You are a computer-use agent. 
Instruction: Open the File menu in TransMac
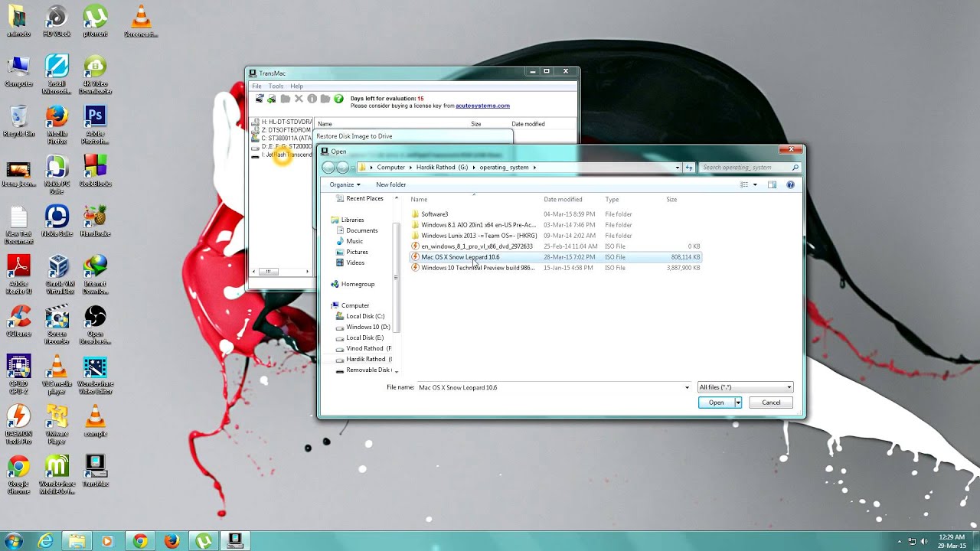pyautogui.click(x=257, y=86)
